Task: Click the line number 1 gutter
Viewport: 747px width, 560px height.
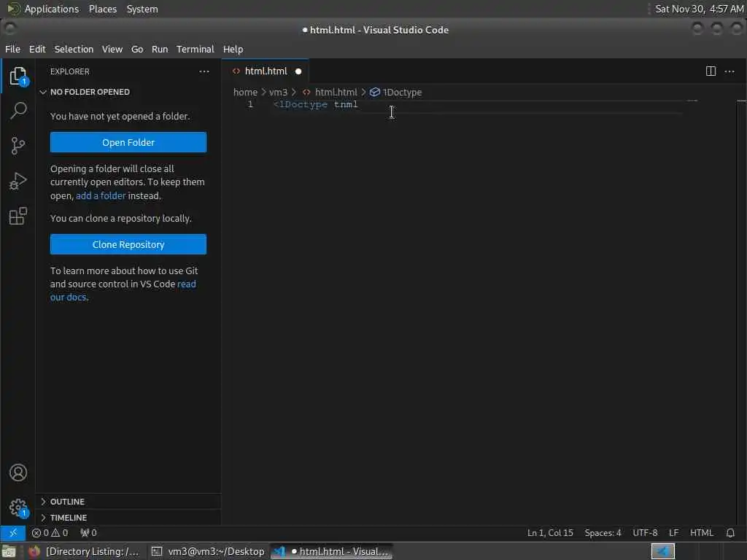Action: (x=250, y=104)
